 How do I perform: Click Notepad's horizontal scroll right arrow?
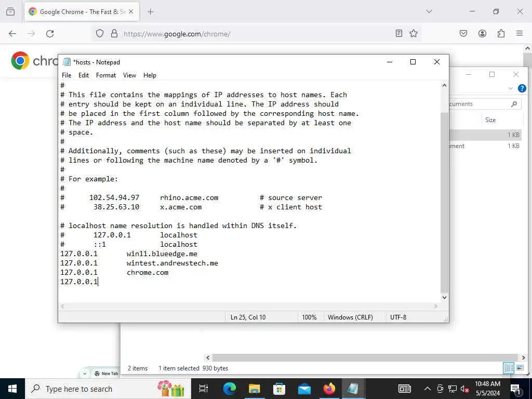(x=436, y=306)
